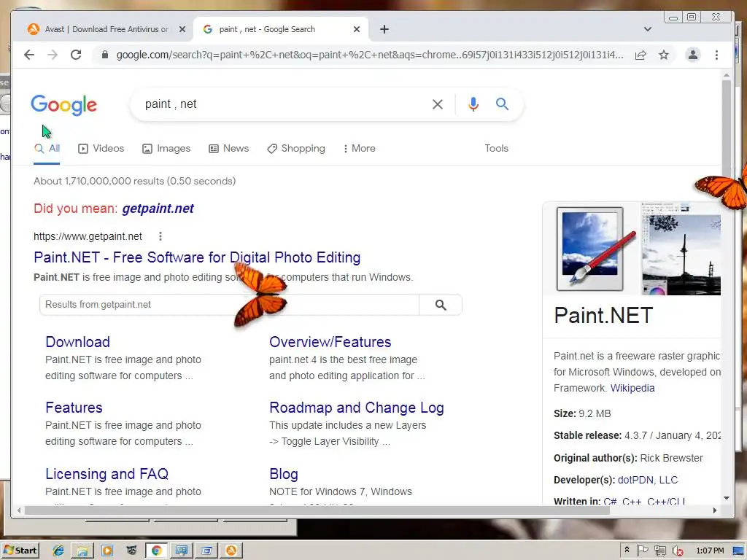Open the Overview/Features sitelink
The height and width of the screenshot is (560, 747).
[x=330, y=342]
